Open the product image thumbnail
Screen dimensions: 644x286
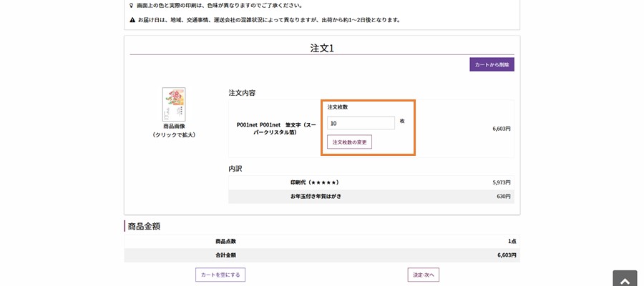click(174, 104)
